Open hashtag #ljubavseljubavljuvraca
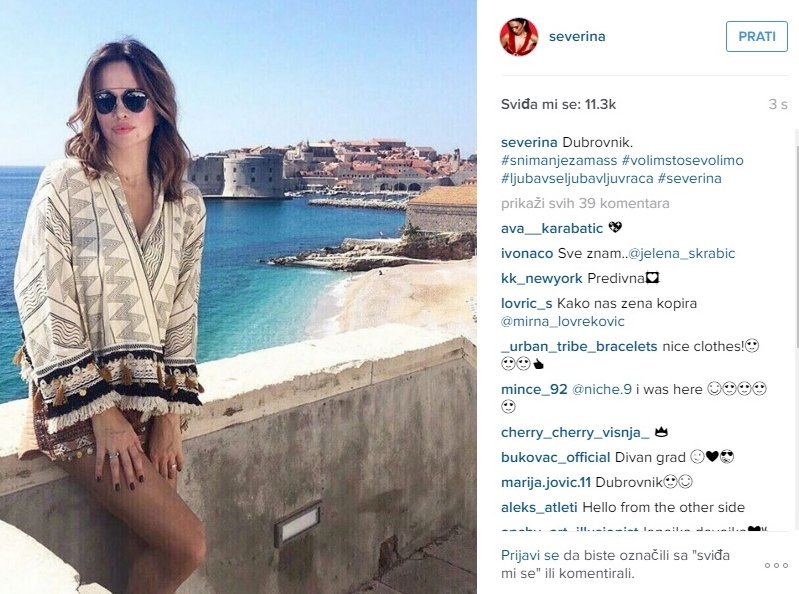The image size is (799, 594). (x=577, y=178)
